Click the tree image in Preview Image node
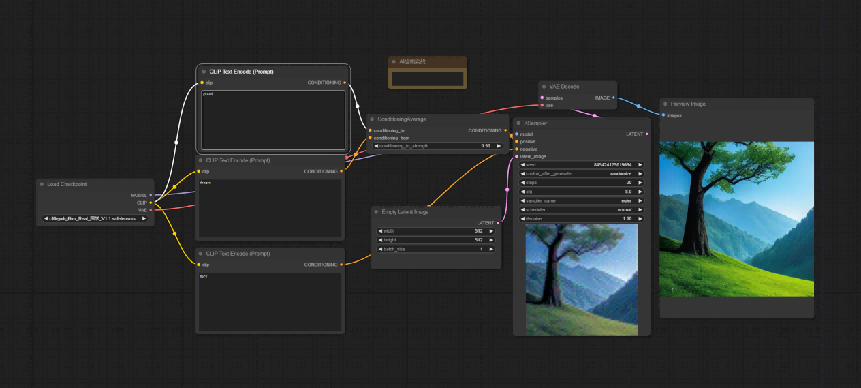The height and width of the screenshot is (388, 861). pyautogui.click(x=736, y=219)
